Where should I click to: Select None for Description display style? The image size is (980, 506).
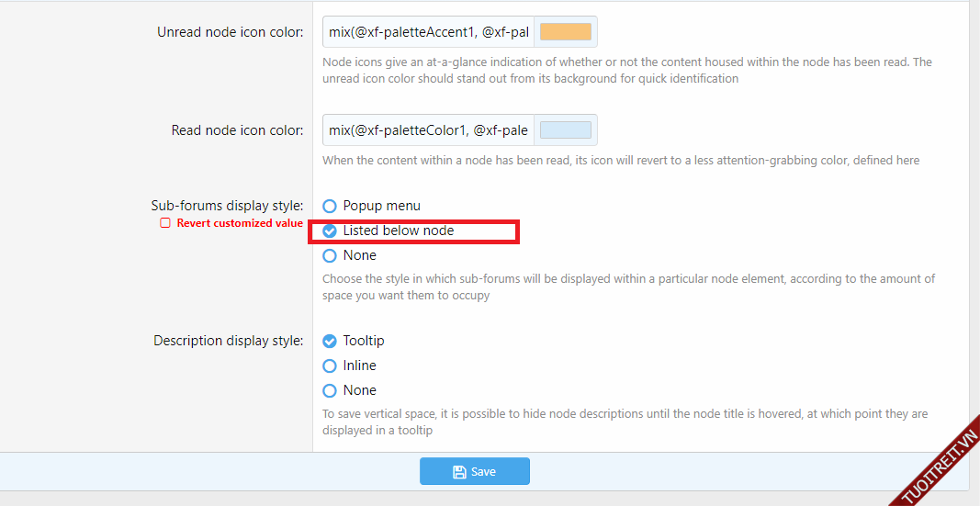point(330,391)
